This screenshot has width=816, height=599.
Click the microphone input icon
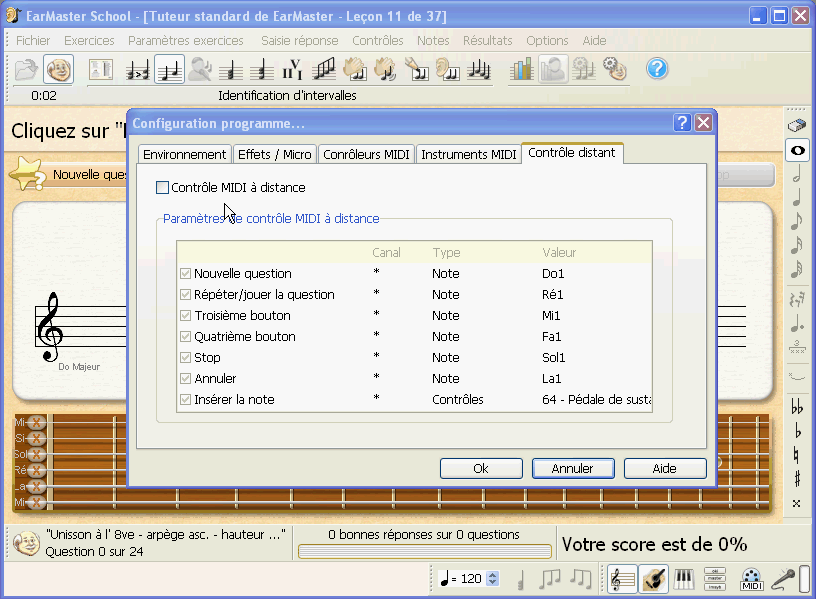[783, 579]
